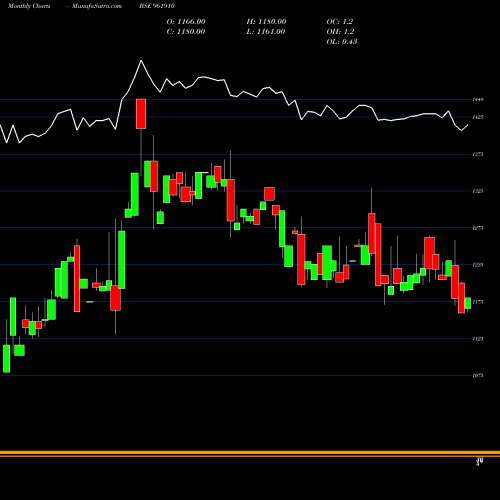Open the MunafaSutra.com link
This screenshot has height=500, width=500.
(97, 6)
